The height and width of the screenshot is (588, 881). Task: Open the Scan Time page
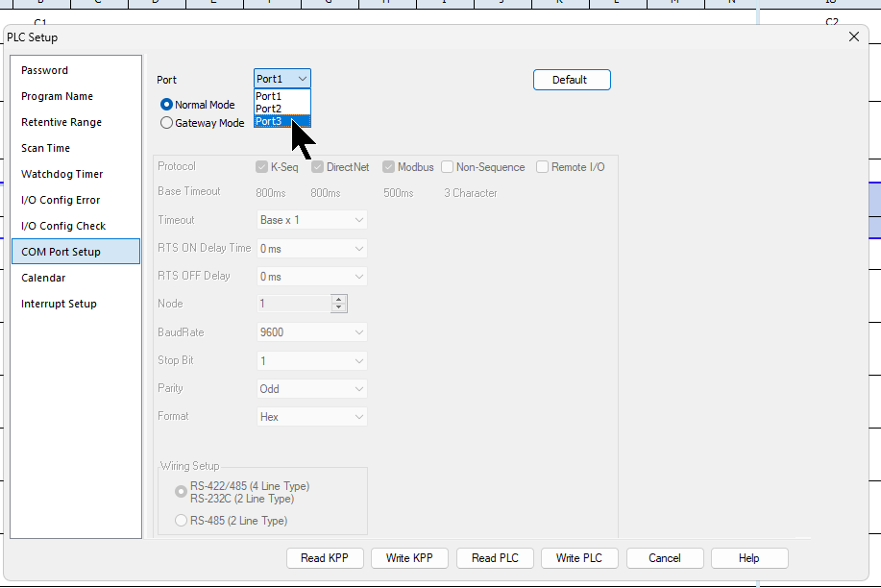(x=76, y=148)
